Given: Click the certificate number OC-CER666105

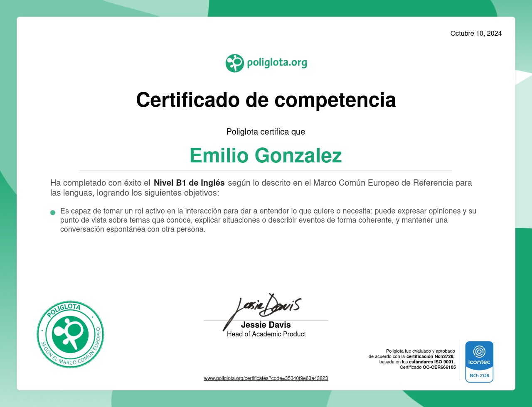Looking at the screenshot, I should [439, 367].
